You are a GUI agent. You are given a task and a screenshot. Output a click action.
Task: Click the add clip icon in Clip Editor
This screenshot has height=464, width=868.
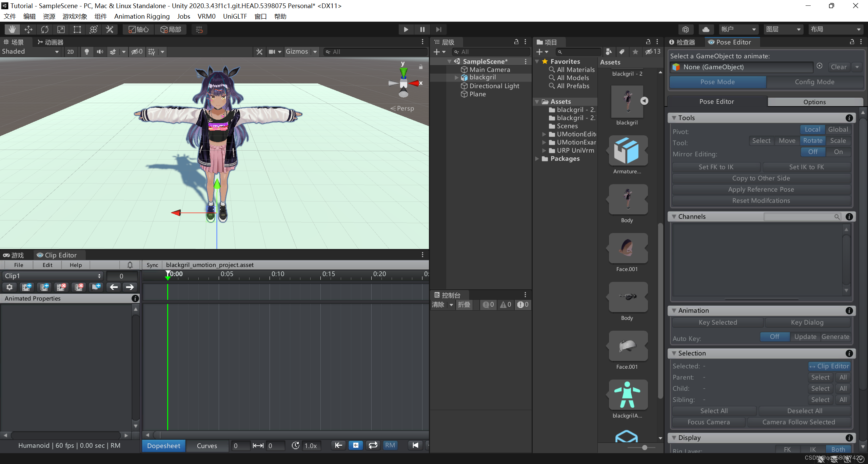tap(27, 287)
